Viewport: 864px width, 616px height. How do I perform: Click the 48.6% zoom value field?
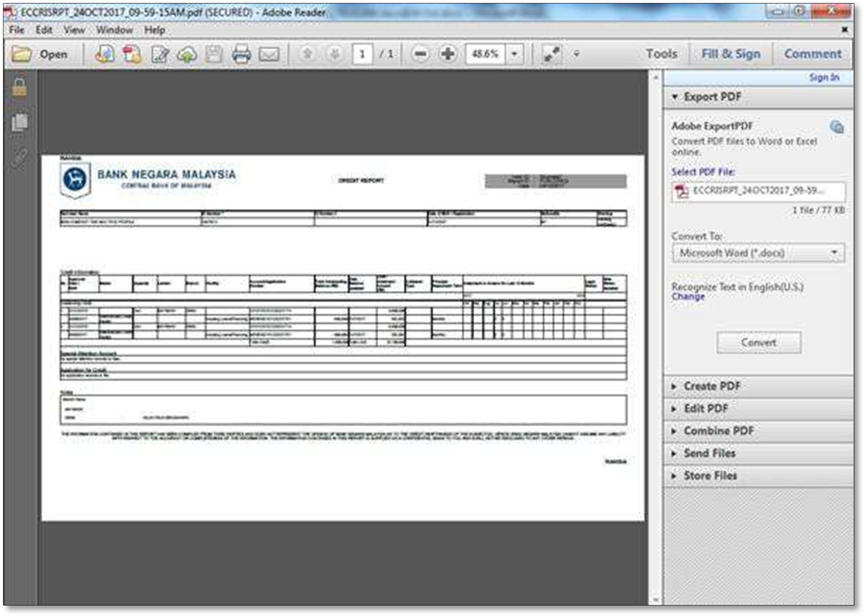485,54
